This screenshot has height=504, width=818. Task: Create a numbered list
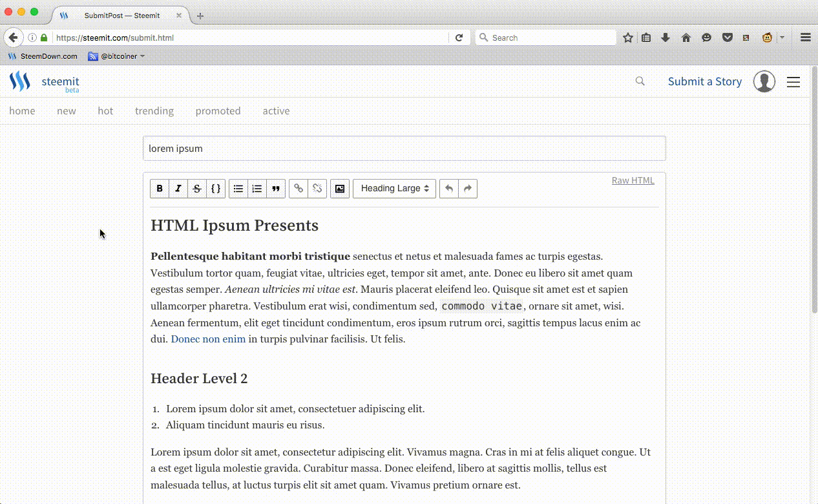point(257,189)
